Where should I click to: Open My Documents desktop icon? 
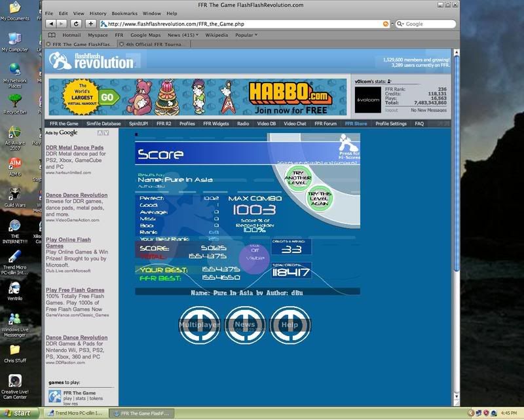tap(14, 12)
